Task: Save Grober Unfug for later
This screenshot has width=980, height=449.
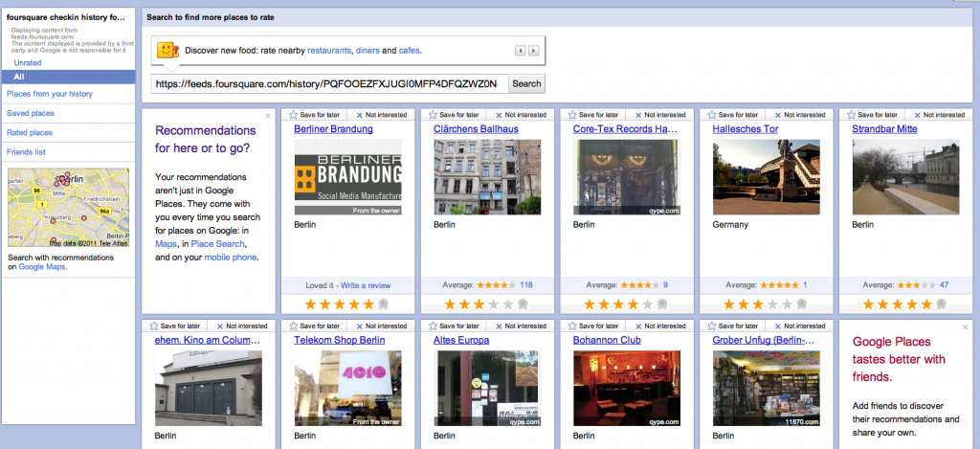Action: tap(732, 326)
